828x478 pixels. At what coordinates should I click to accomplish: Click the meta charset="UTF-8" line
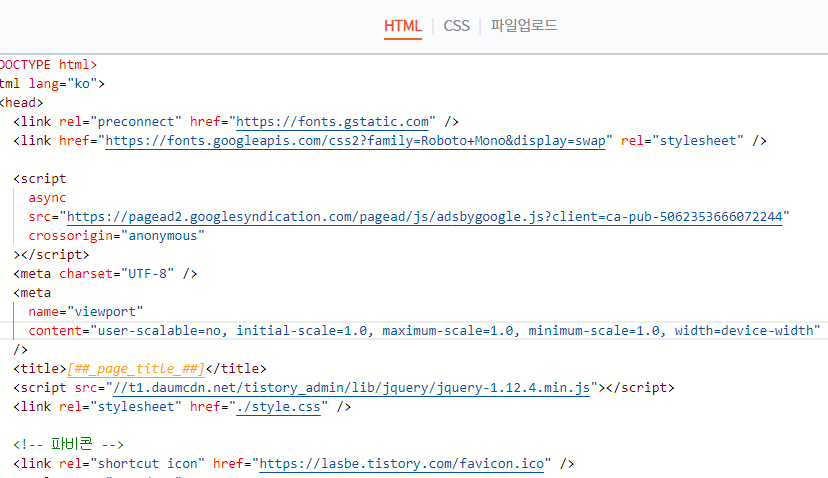(x=105, y=274)
